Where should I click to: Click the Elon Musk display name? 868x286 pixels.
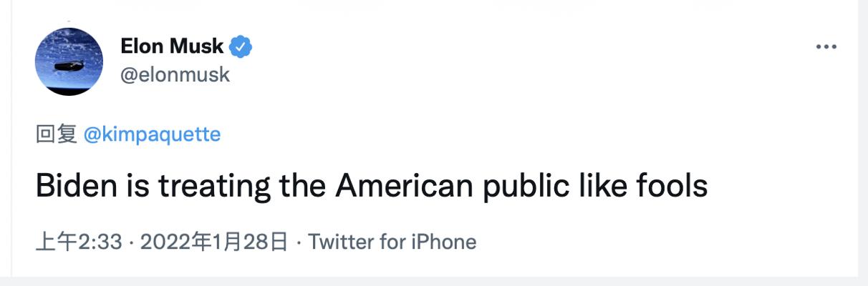172,47
